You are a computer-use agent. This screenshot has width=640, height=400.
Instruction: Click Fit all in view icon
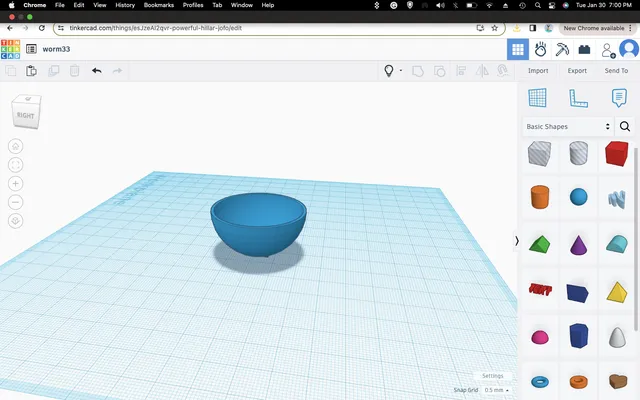[x=16, y=165]
